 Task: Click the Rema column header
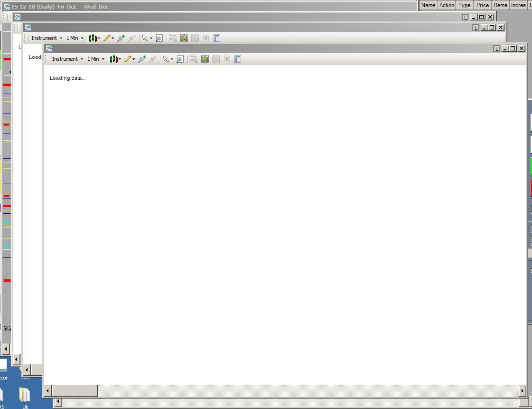pos(500,5)
